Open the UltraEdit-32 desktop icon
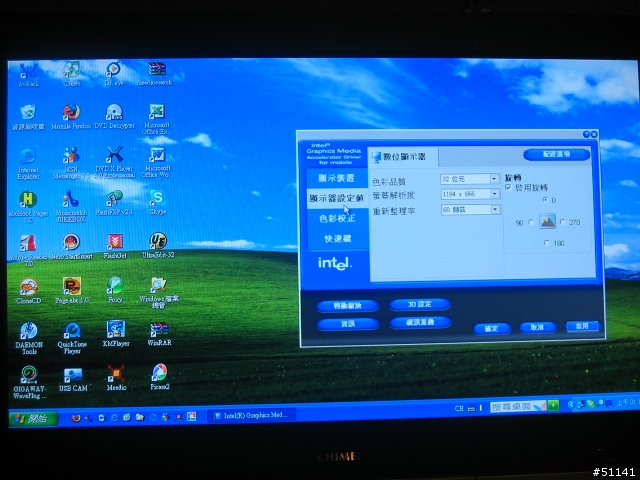 click(158, 246)
